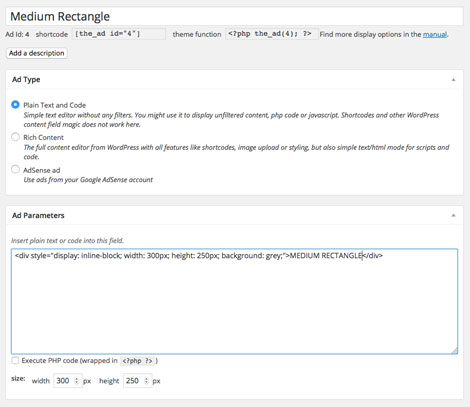Click the width stepper arrows
This screenshot has width=470, height=407.
77,381
